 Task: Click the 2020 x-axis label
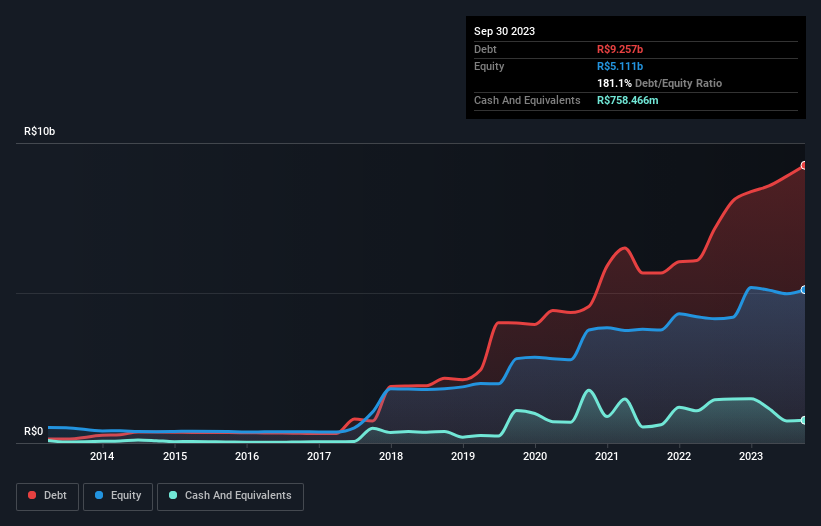click(x=535, y=456)
